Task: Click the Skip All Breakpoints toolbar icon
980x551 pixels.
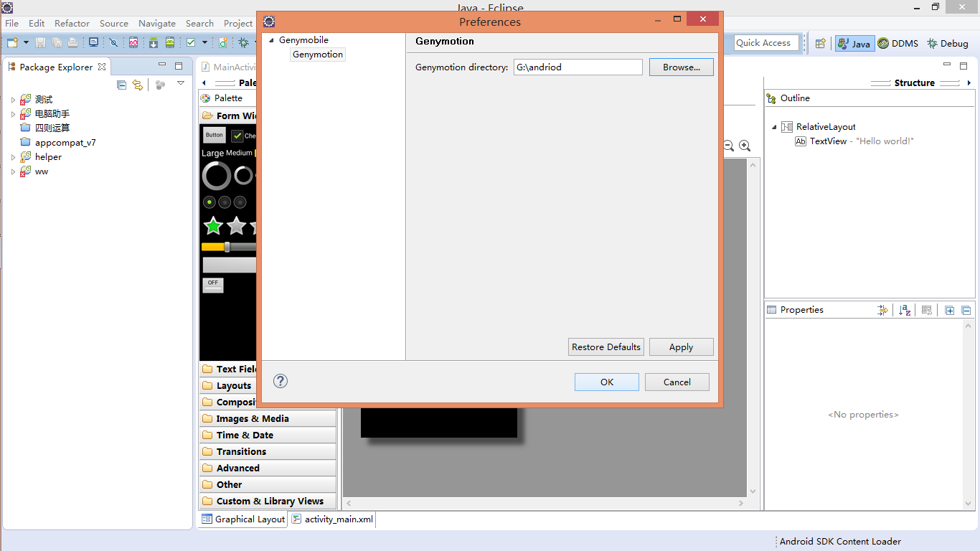Action: click(113, 43)
